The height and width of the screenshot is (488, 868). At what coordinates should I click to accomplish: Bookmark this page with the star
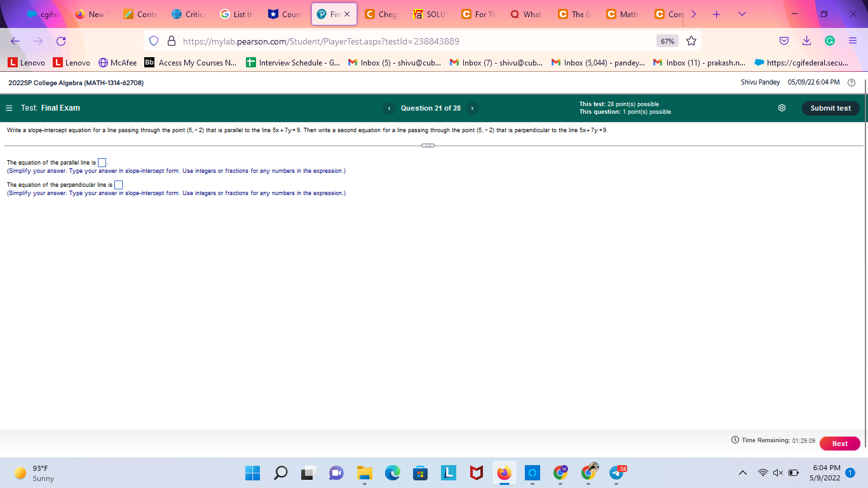691,41
